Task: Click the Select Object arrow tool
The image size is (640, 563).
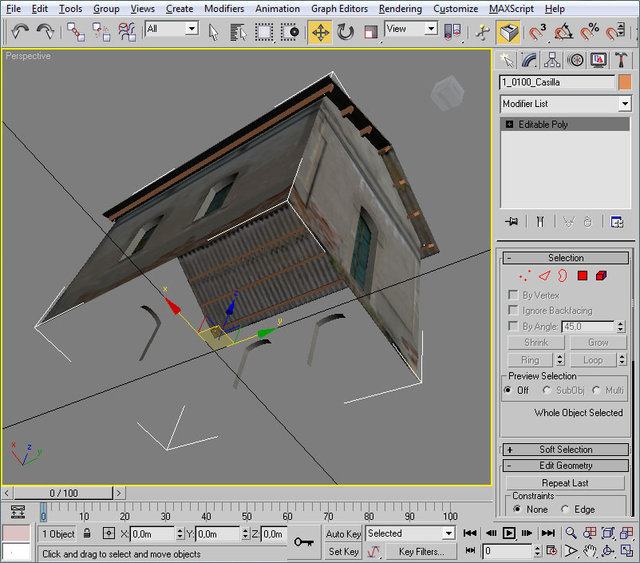Action: click(x=213, y=31)
